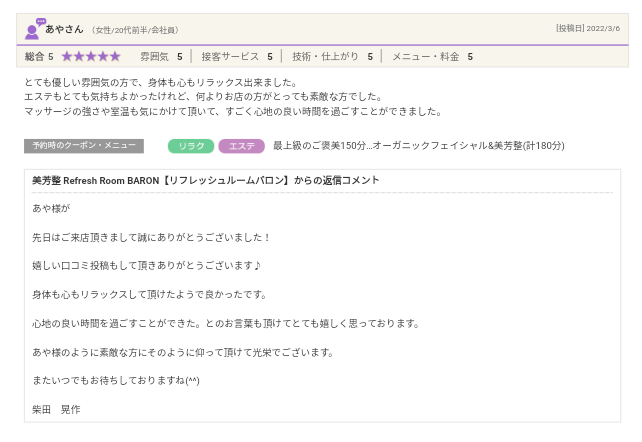
Task: Select the green リラク tag
Action: (x=190, y=146)
